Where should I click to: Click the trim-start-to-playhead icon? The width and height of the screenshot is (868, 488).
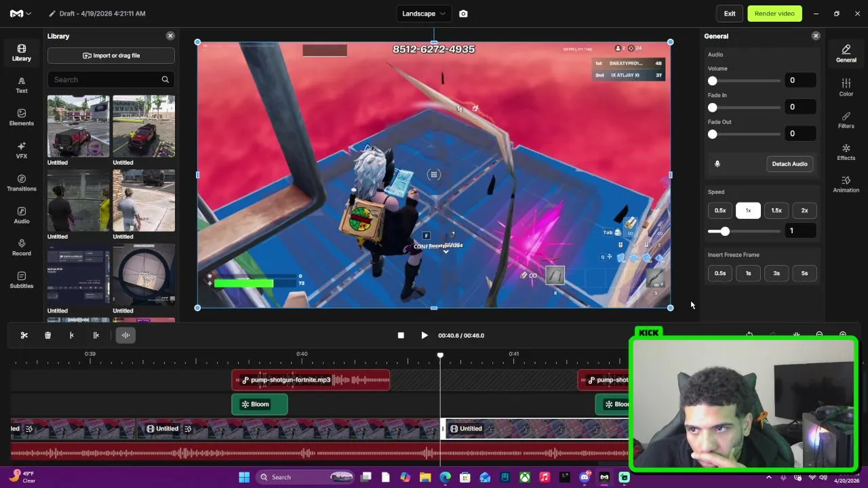click(x=72, y=335)
